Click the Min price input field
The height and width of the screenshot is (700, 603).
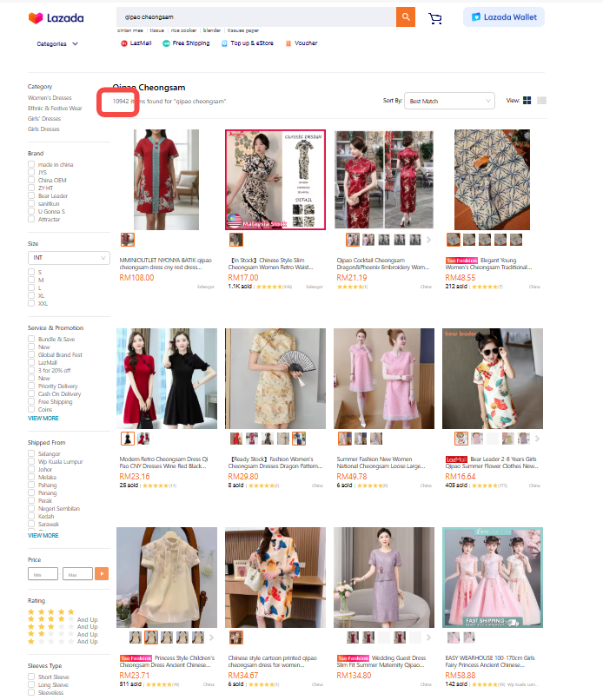(x=43, y=574)
